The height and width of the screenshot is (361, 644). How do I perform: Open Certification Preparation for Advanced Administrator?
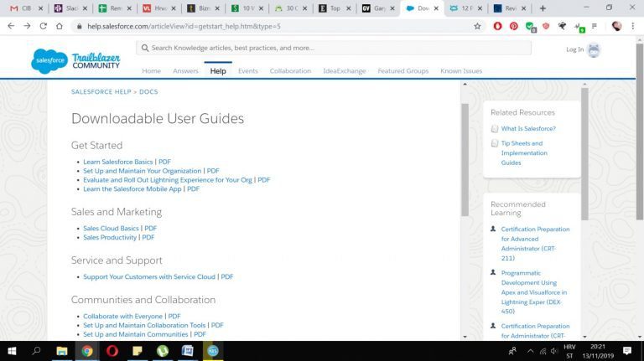[x=535, y=244]
